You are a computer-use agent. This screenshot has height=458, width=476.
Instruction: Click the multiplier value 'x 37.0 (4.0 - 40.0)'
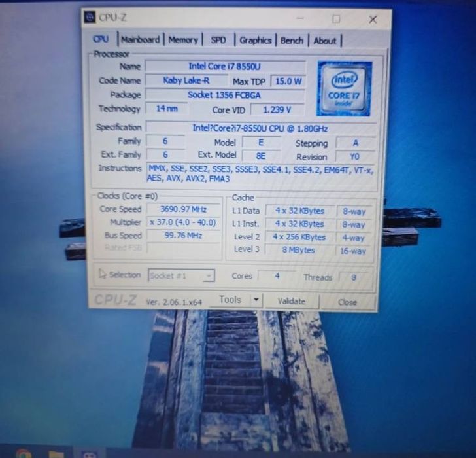click(x=183, y=222)
